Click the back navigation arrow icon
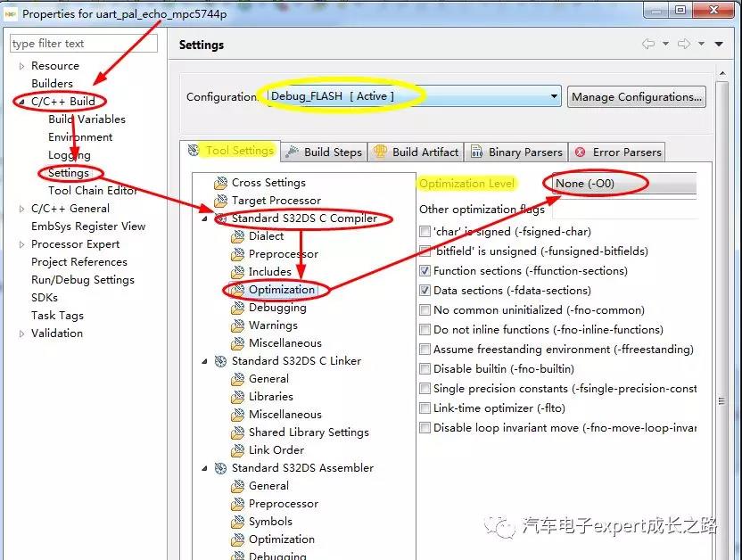This screenshot has width=742, height=560. 648,45
